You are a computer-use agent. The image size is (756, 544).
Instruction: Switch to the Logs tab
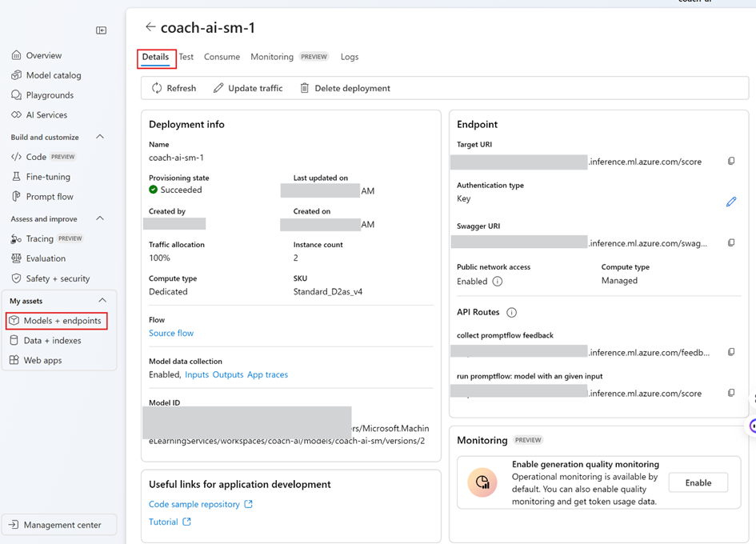tap(350, 57)
